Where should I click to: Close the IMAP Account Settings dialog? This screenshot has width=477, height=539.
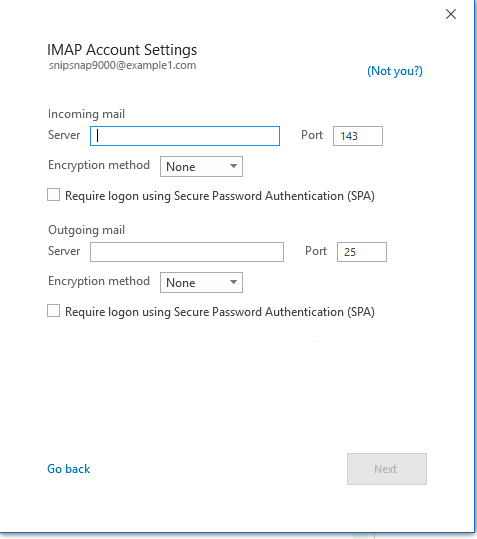pos(451,14)
